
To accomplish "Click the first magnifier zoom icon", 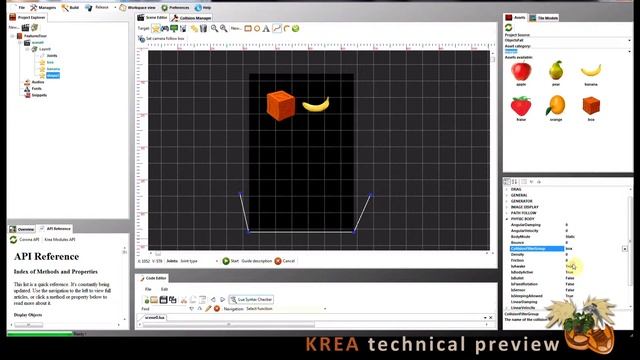I will pyautogui.click(x=214, y=28).
